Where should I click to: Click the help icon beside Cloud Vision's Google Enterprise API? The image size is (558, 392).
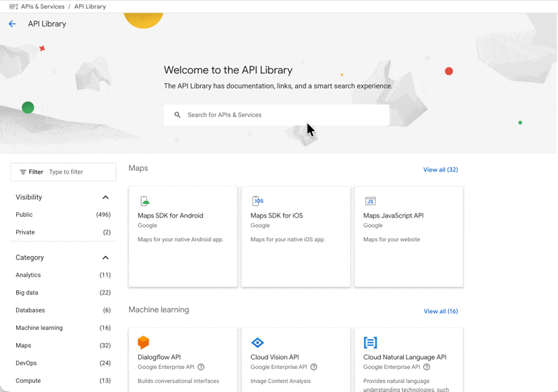[x=314, y=367]
